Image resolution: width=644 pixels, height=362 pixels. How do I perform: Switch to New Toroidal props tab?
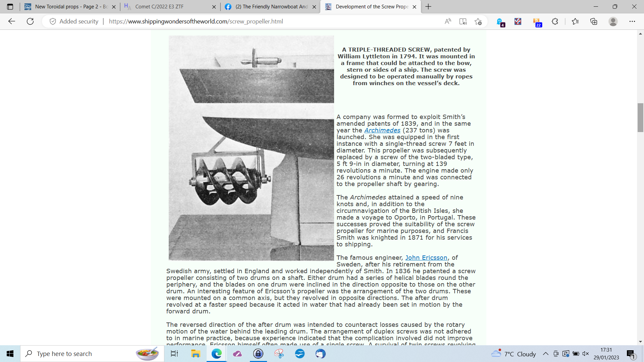point(70,7)
